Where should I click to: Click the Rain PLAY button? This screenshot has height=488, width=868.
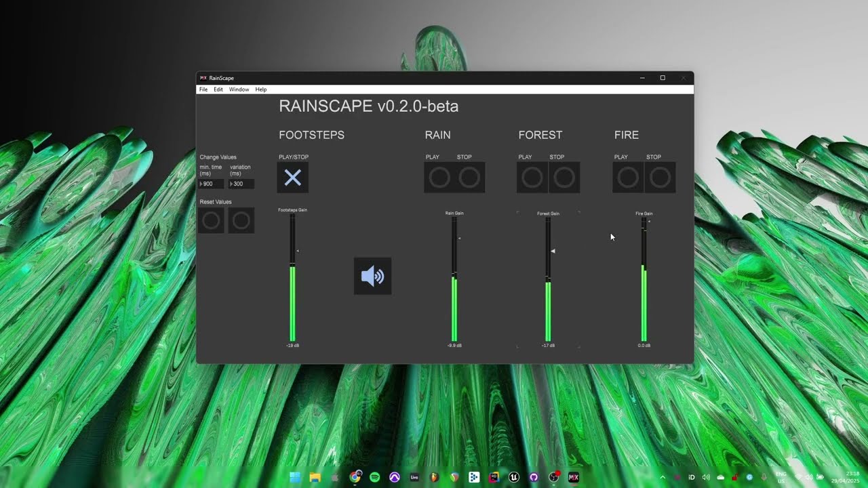coord(439,178)
